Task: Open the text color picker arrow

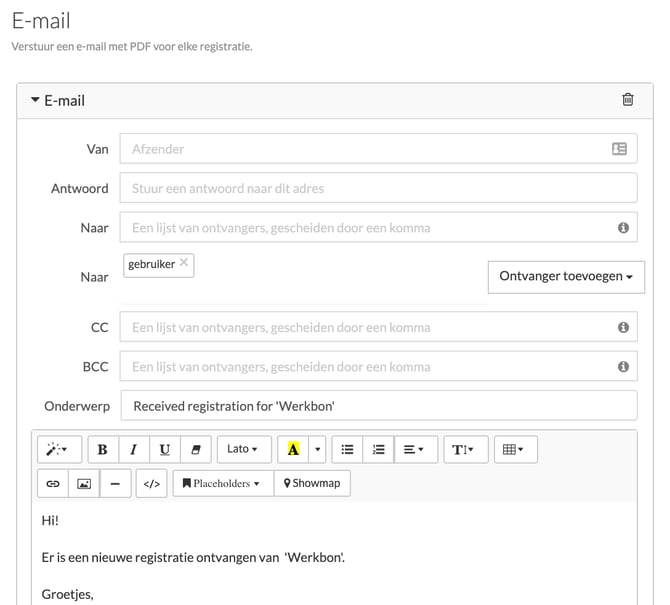Action: 317,449
